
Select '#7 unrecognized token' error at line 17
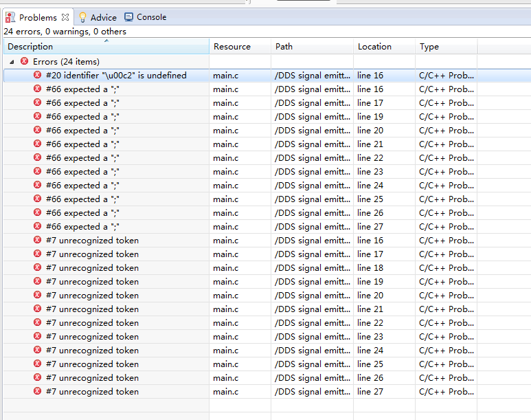pyautogui.click(x=92, y=254)
